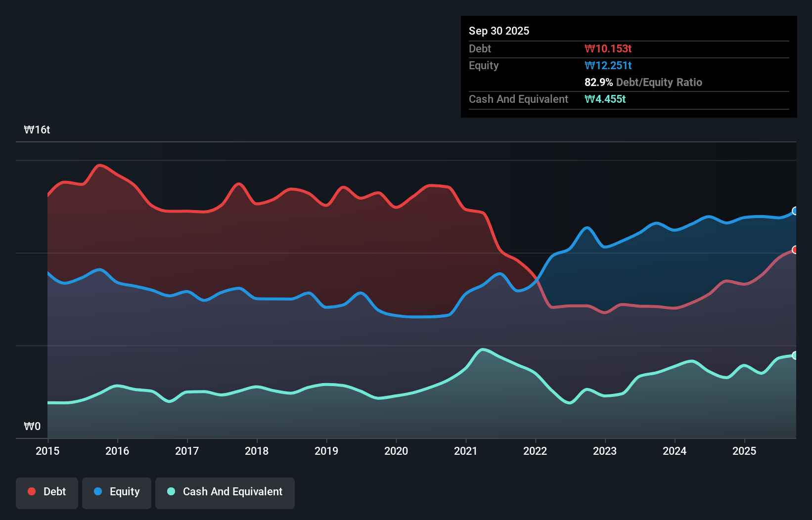Expand the Cash And Equivalent tooltip row

[x=518, y=99]
